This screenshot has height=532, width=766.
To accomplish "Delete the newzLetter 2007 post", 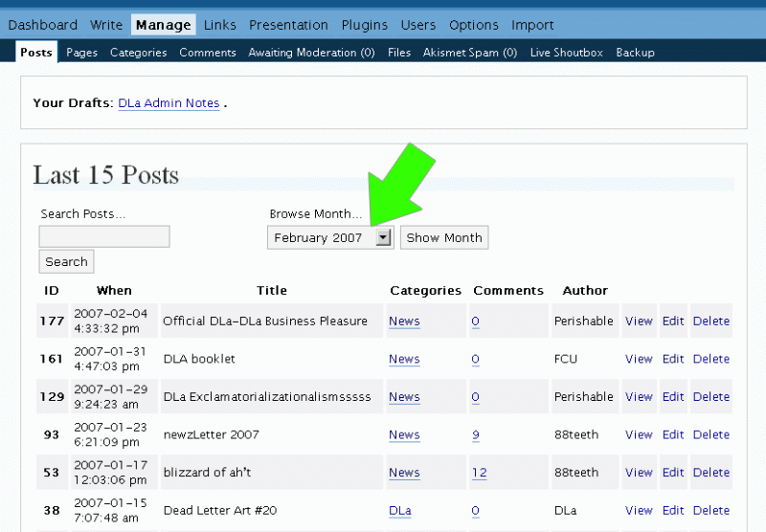I will pos(711,434).
